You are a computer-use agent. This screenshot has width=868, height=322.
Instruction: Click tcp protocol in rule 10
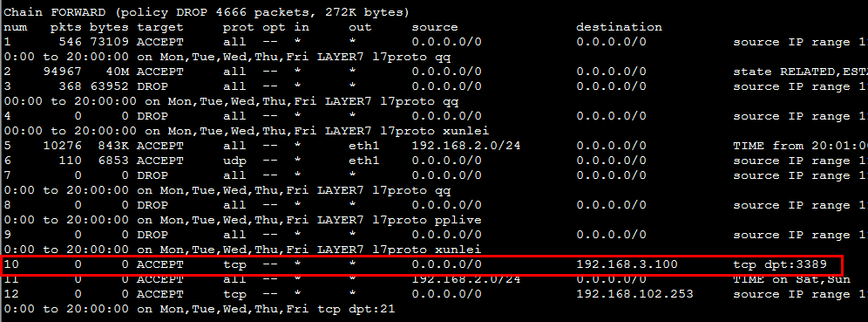click(234, 264)
